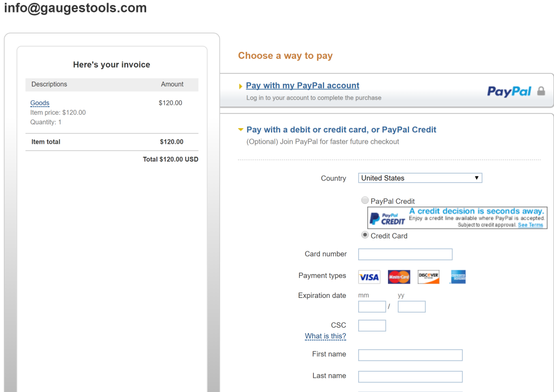Click the PayPal logo

[x=509, y=91]
